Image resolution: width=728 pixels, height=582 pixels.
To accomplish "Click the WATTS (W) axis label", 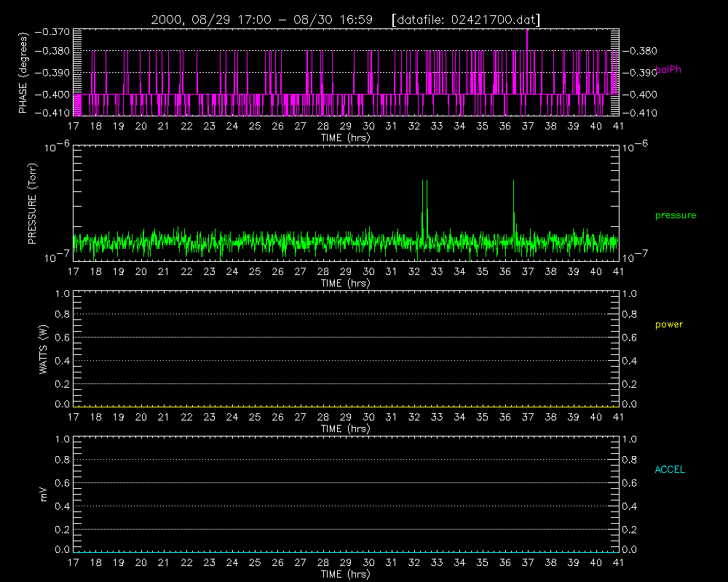I will (x=43, y=349).
